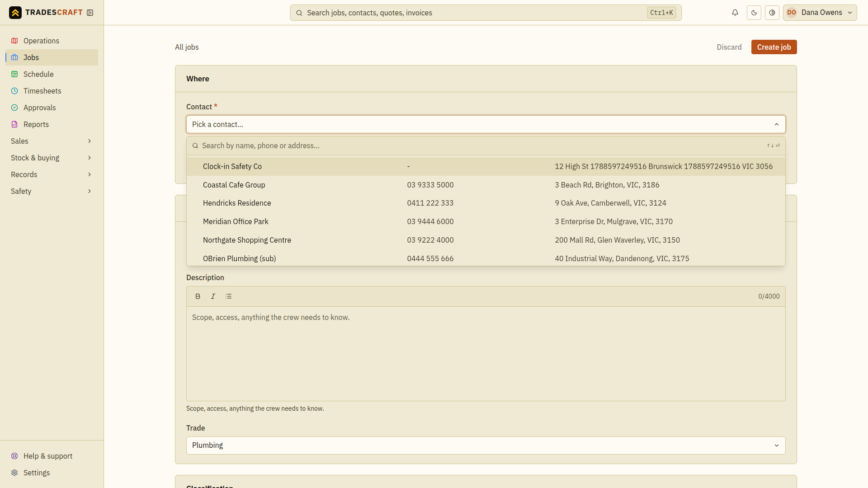The image size is (868, 488).
Task: Click Timesheets clock icon
Action: pyautogui.click(x=14, y=91)
